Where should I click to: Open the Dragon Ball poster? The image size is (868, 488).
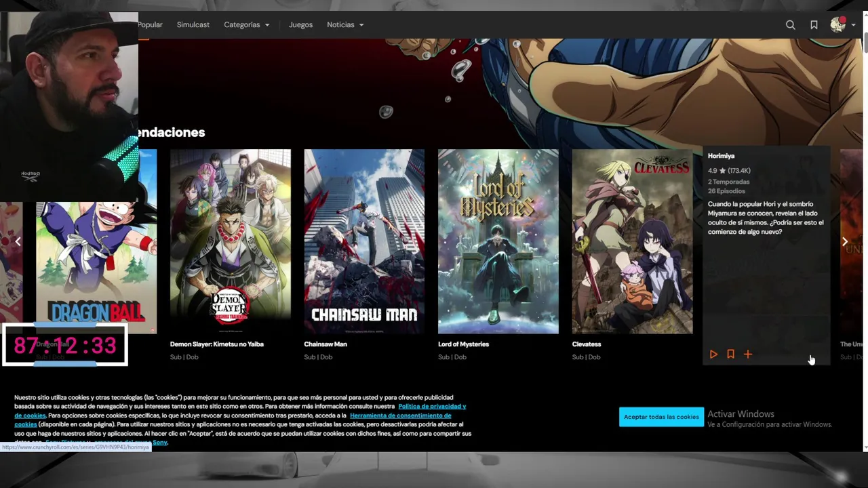pos(96,268)
